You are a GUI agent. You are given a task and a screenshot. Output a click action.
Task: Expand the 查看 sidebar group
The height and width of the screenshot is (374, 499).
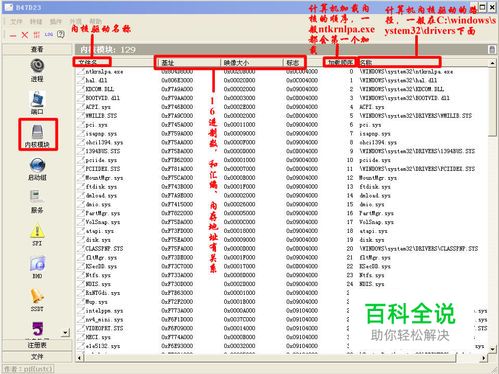click(37, 49)
